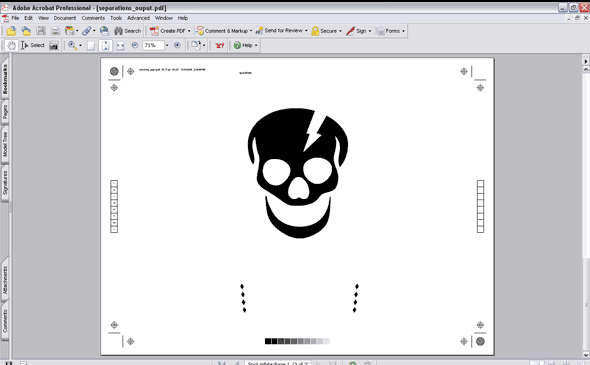This screenshot has width=590, height=365.
Task: Click the grayscale step bar on page
Action: (x=297, y=341)
